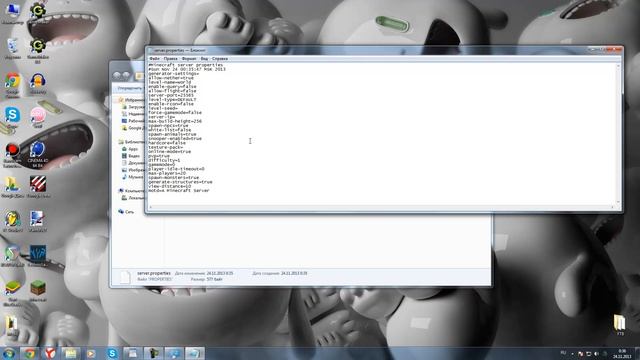Launch BlueStacks desktop shortcut

click(x=13, y=291)
